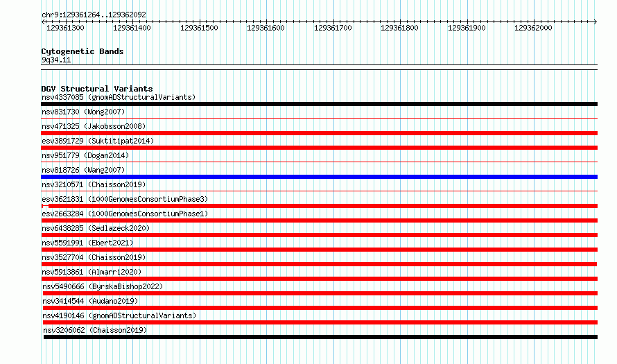Open nsv471325 (Jakobsson2008) variant
The height and width of the screenshot is (364, 617).
[x=94, y=126]
